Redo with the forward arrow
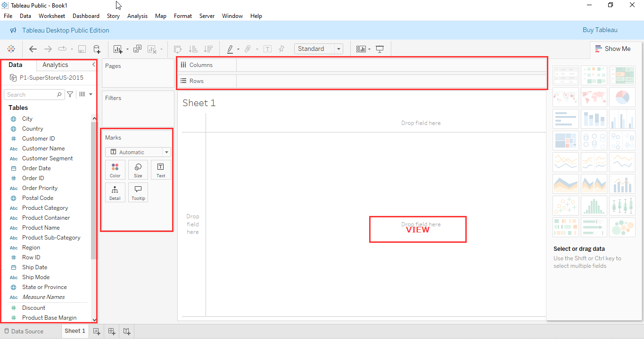Viewport: 644px width, 339px height. (48, 49)
